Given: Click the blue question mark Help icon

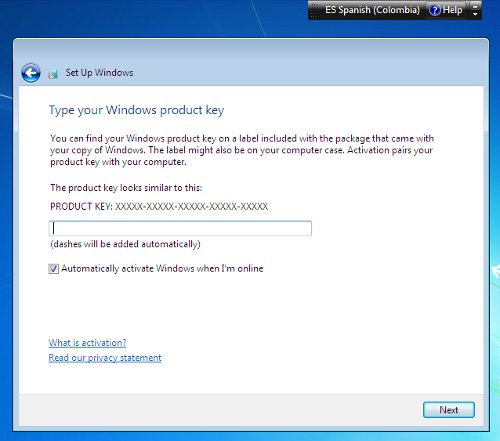Looking at the screenshot, I should coord(434,10).
